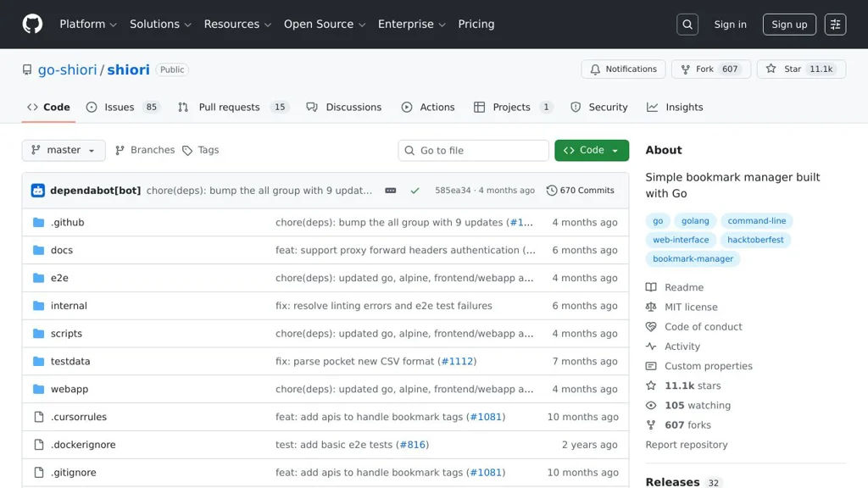Click the GitHub logo icon

pyautogui.click(x=32, y=24)
